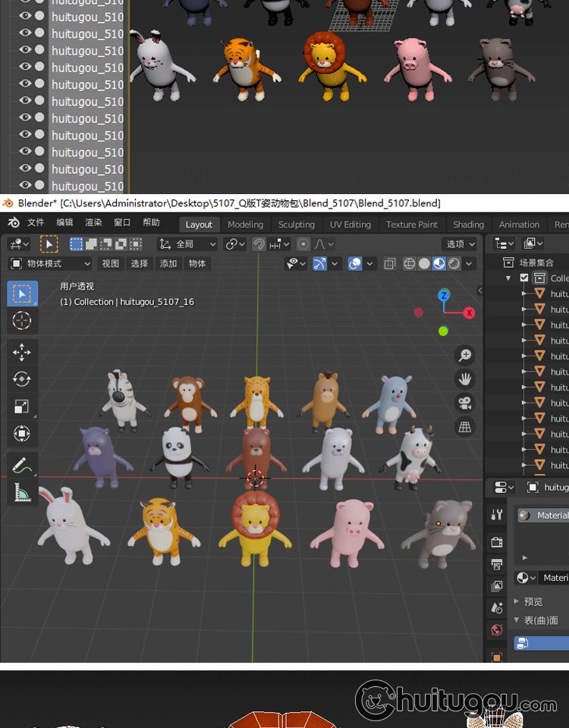
Task: Toggle camera view with camera icon
Action: coord(465,403)
